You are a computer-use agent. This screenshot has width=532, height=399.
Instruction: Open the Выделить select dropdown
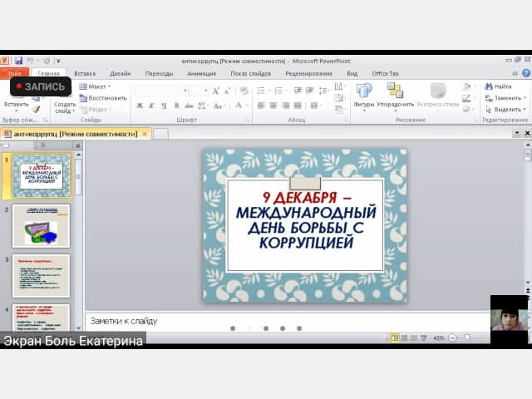[505, 110]
